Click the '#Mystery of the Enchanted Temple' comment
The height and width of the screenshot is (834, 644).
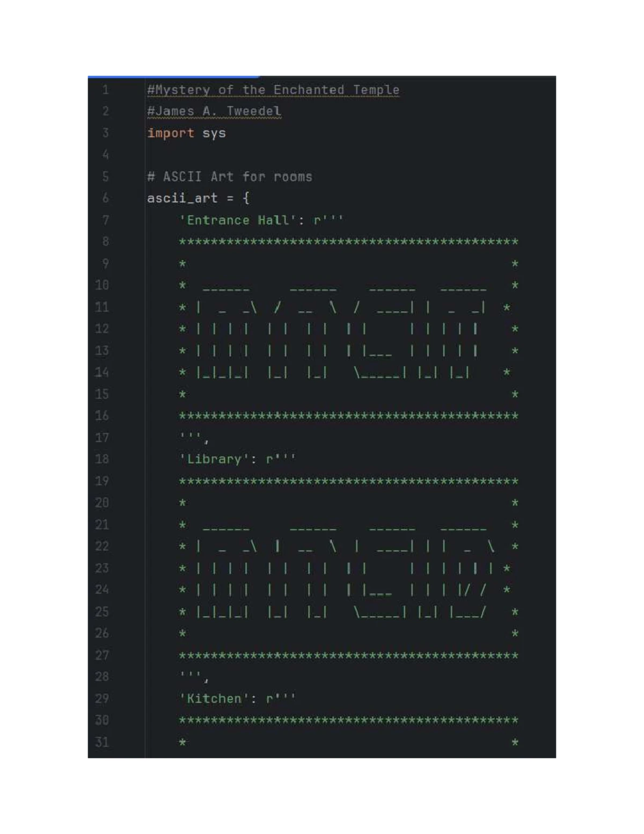pyautogui.click(x=273, y=90)
